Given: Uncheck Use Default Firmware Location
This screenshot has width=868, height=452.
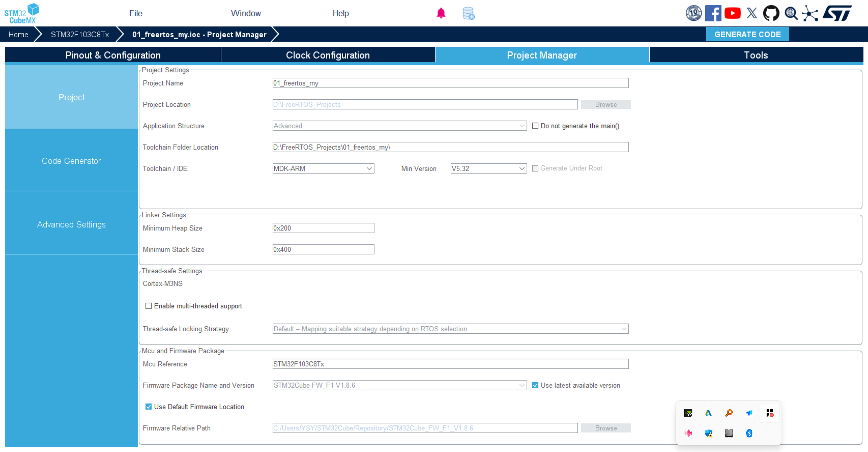Looking at the screenshot, I should point(149,407).
